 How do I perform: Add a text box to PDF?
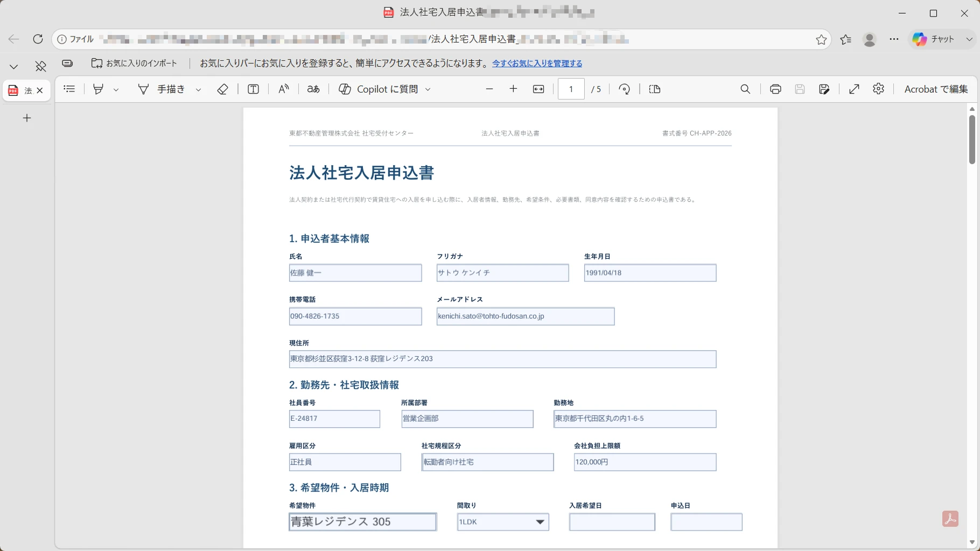coord(253,89)
